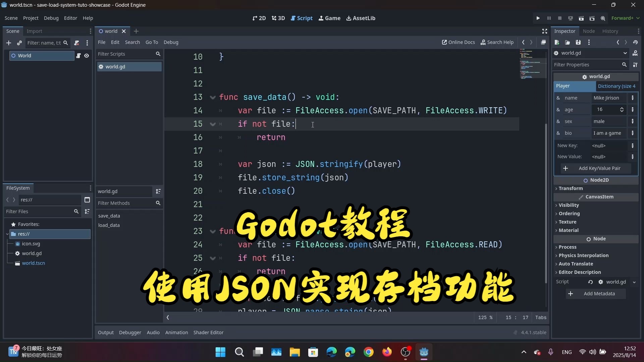Create new resource in Inspector
The height and width of the screenshot is (362, 644).
click(557, 42)
